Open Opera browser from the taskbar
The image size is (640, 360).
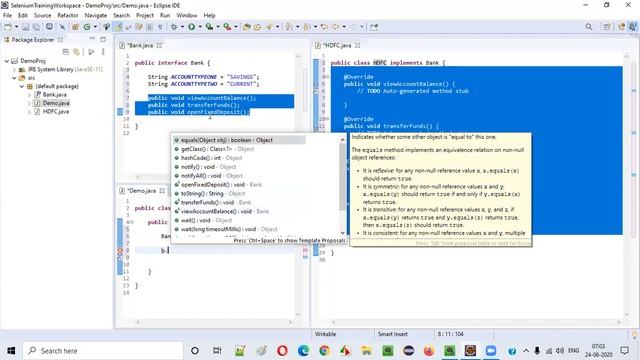click(x=282, y=351)
